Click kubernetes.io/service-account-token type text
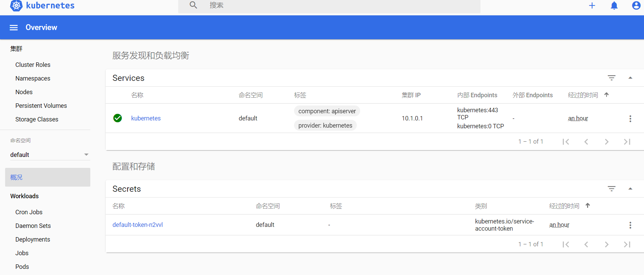This screenshot has width=644, height=275. [x=505, y=225]
